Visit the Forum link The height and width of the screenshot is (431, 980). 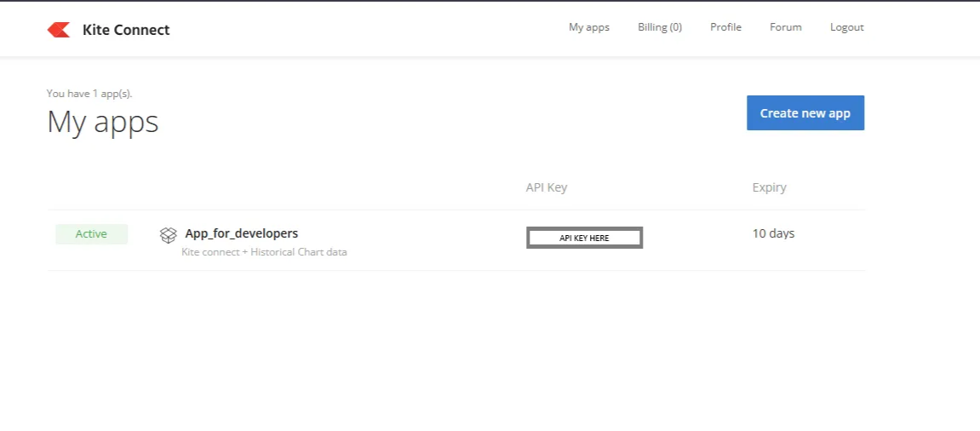786,27
